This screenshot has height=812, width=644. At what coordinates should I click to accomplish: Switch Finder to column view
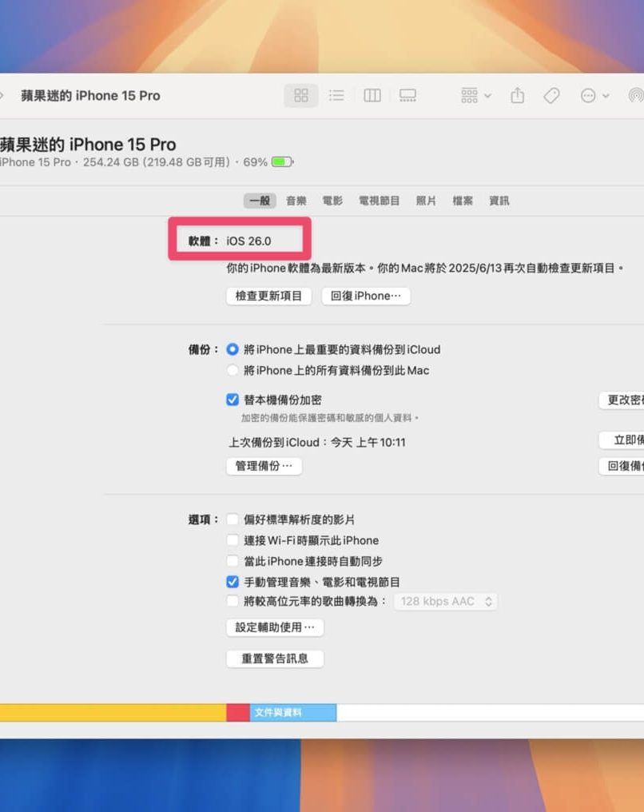coord(372,96)
